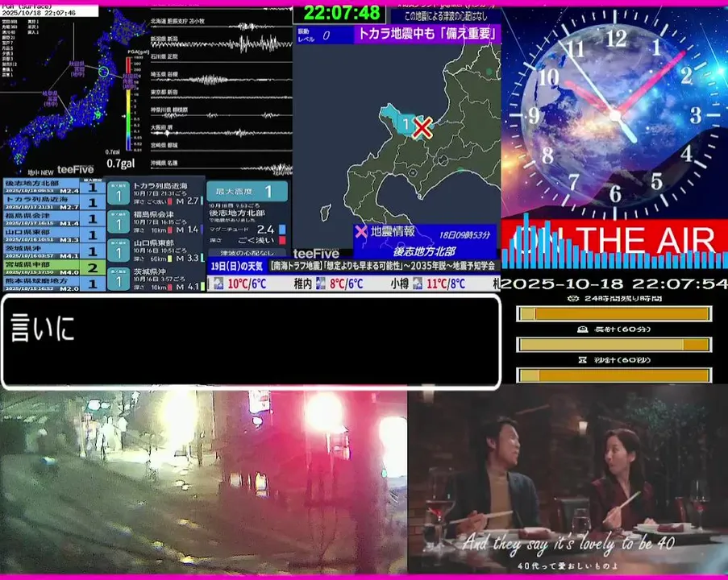Click the hourglass icon beside 秒針(60秒)

[583, 360]
